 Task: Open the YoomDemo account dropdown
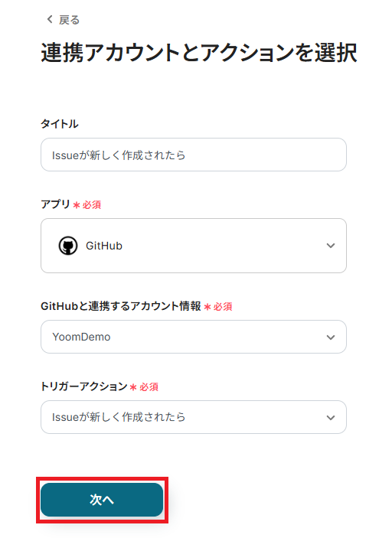pyautogui.click(x=194, y=337)
